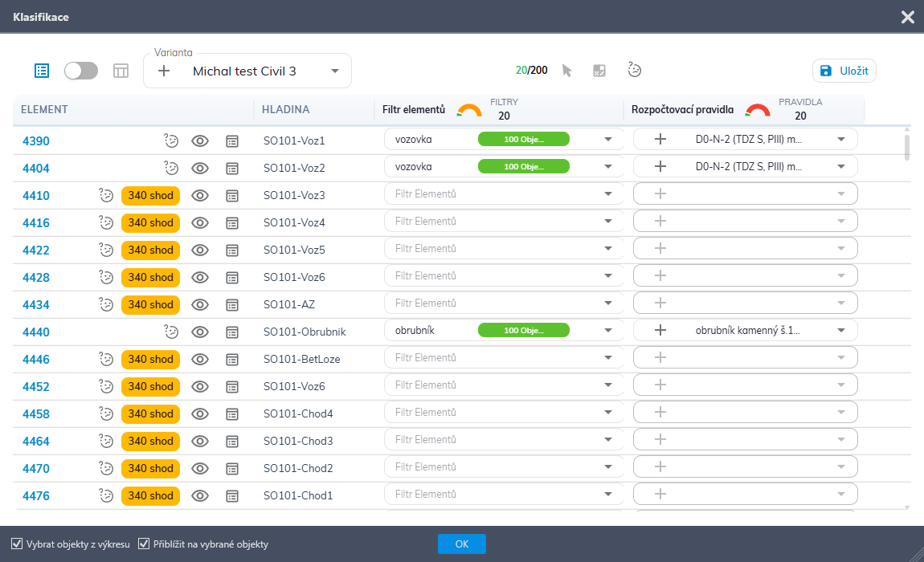924x562 pixels.
Task: Switch to the list view icon
Action: point(42,71)
